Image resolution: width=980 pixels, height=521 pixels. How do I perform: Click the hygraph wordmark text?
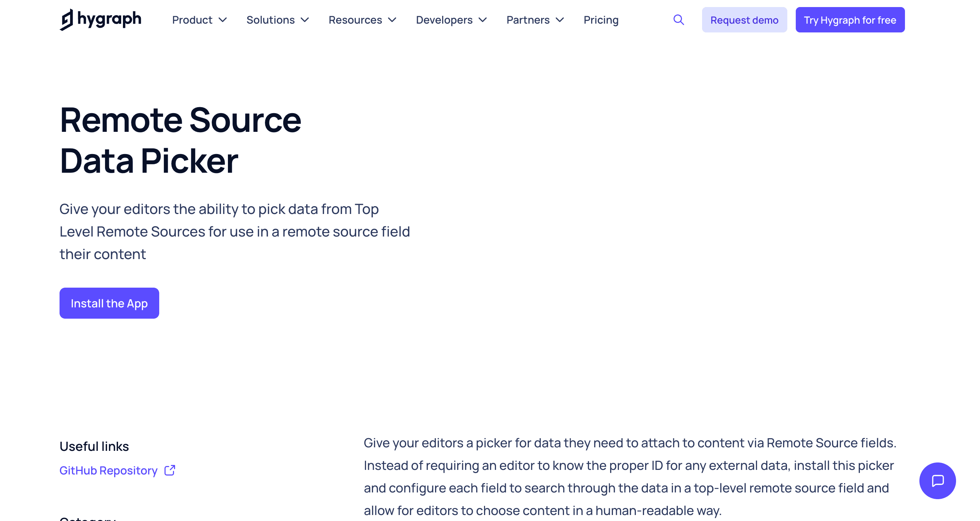[109, 19]
